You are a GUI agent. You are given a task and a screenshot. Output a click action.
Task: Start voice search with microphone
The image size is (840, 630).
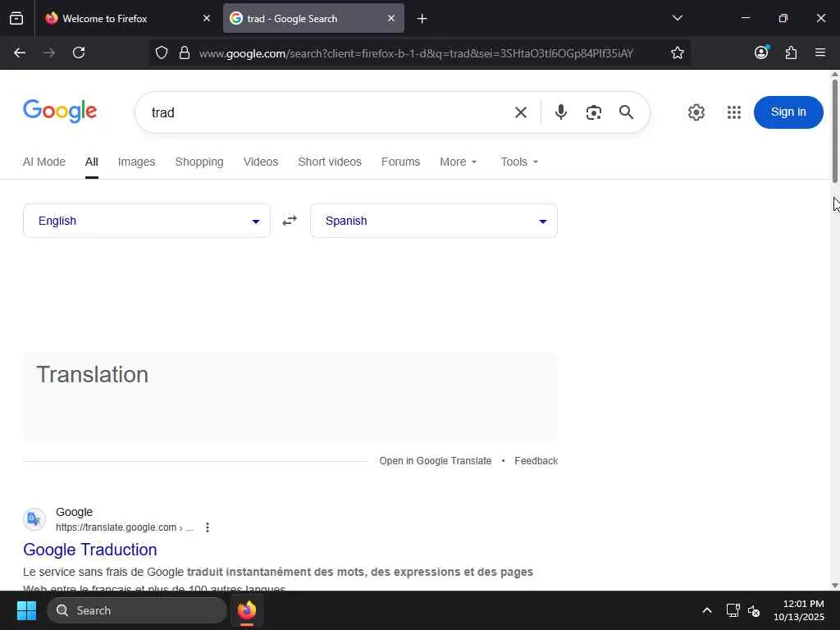coord(561,112)
